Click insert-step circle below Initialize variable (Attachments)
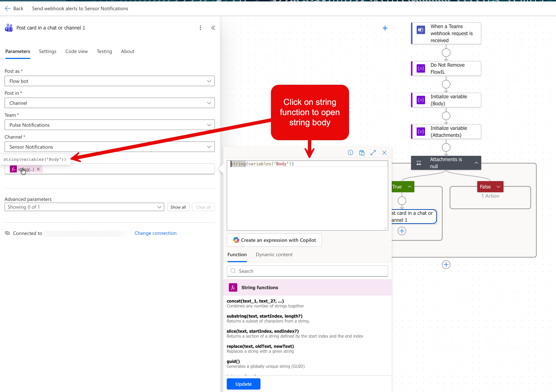This screenshot has width=556, height=392. (x=446, y=147)
